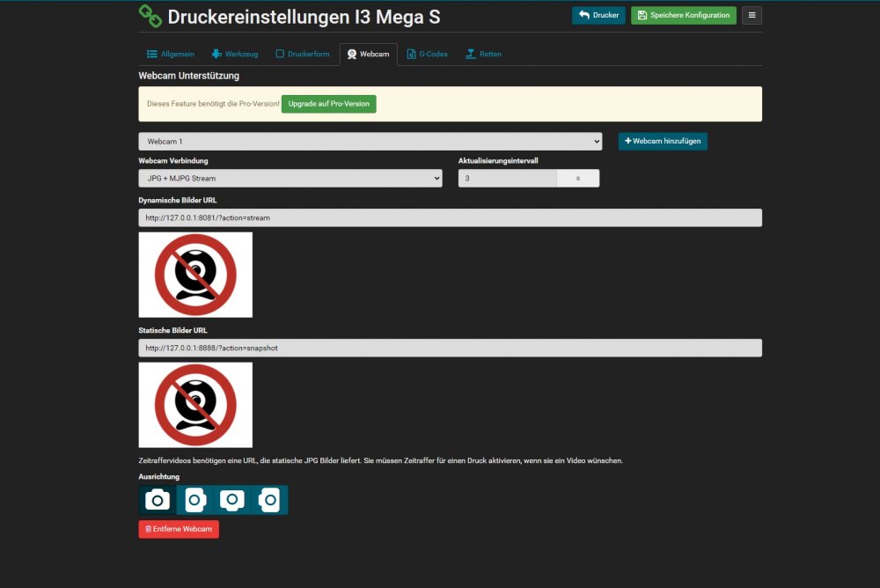Switch to the Allgemein tab
Image resolution: width=880 pixels, height=588 pixels.
tap(170, 54)
